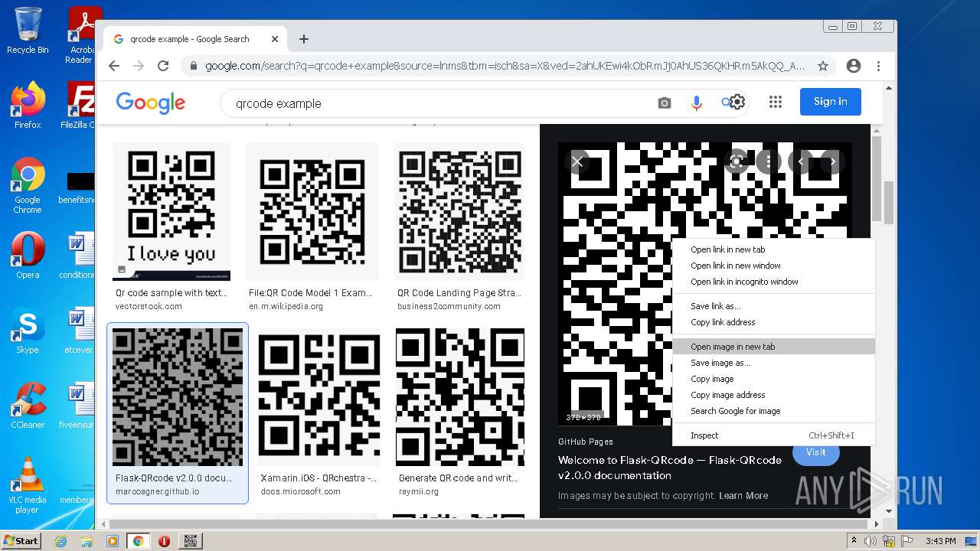Switch to Opera in the taskbar
The height and width of the screenshot is (551, 980).
pyautogui.click(x=164, y=541)
